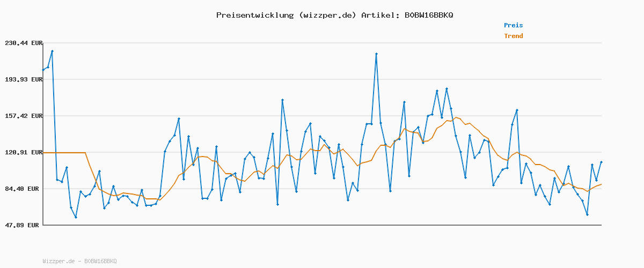Select the highest price peak at chart start
This screenshot has height=268, width=644.
tap(52, 51)
